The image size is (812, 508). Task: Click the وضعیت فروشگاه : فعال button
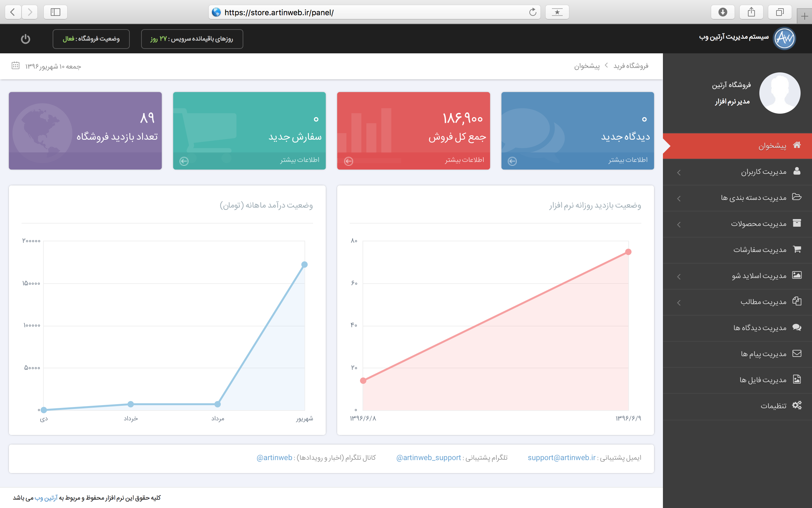pyautogui.click(x=91, y=39)
